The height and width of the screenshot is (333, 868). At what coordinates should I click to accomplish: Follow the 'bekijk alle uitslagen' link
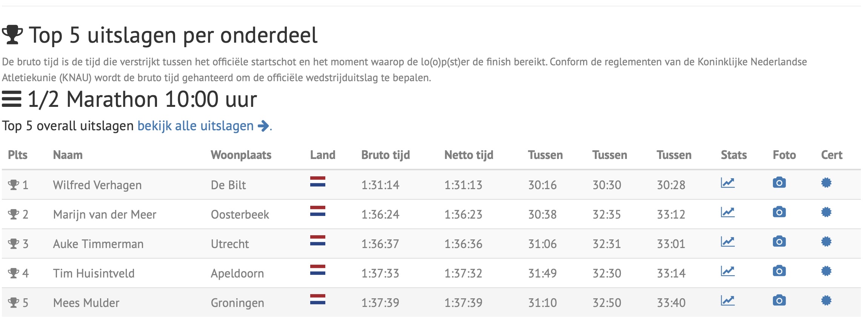[195, 126]
